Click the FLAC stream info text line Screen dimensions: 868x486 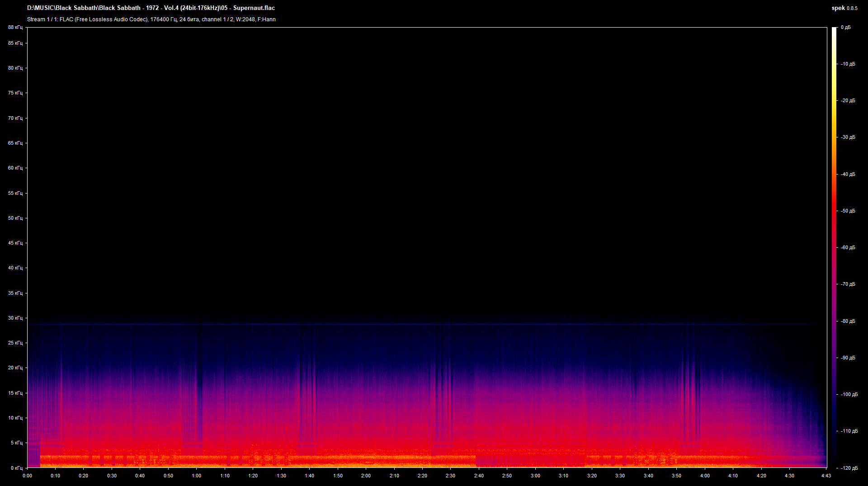pyautogui.click(x=149, y=19)
